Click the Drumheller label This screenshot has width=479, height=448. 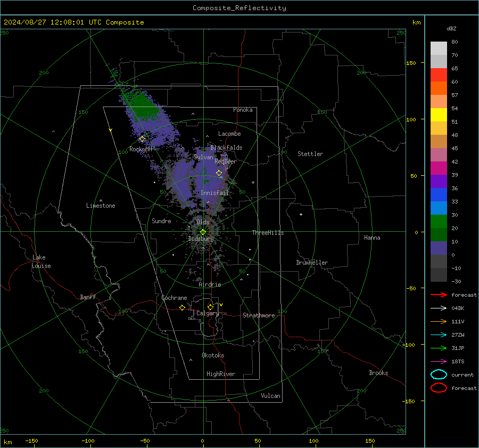312,263
